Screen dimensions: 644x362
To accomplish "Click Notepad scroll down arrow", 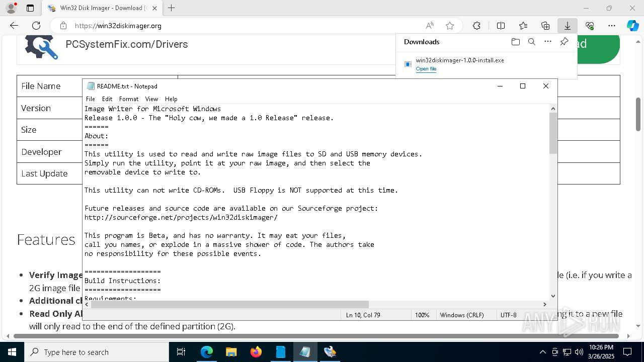I will (553, 296).
